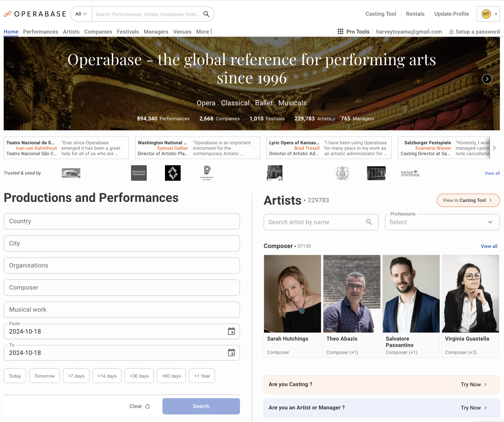This screenshot has width=504, height=422.
Task: Open the Composer View all link
Action: 489,246
